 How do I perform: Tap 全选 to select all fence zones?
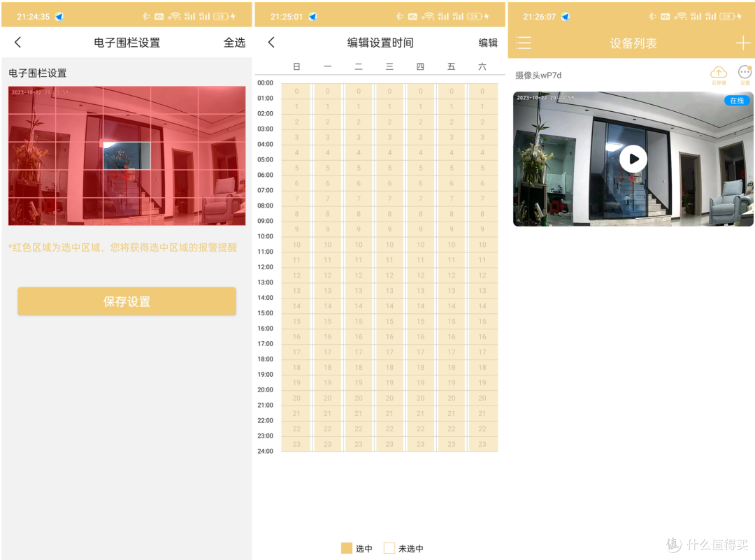click(234, 43)
